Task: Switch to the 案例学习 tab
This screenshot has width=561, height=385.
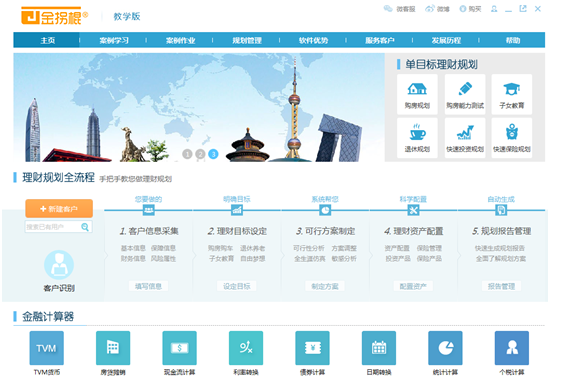Action: tap(114, 40)
